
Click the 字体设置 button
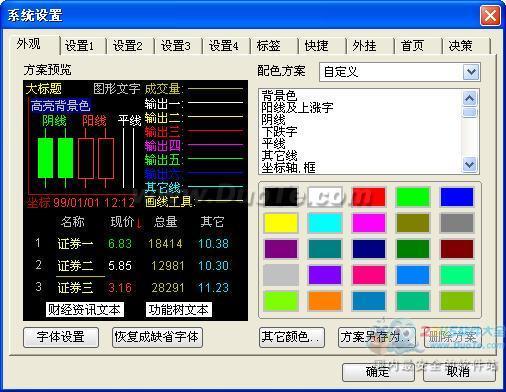pos(61,337)
